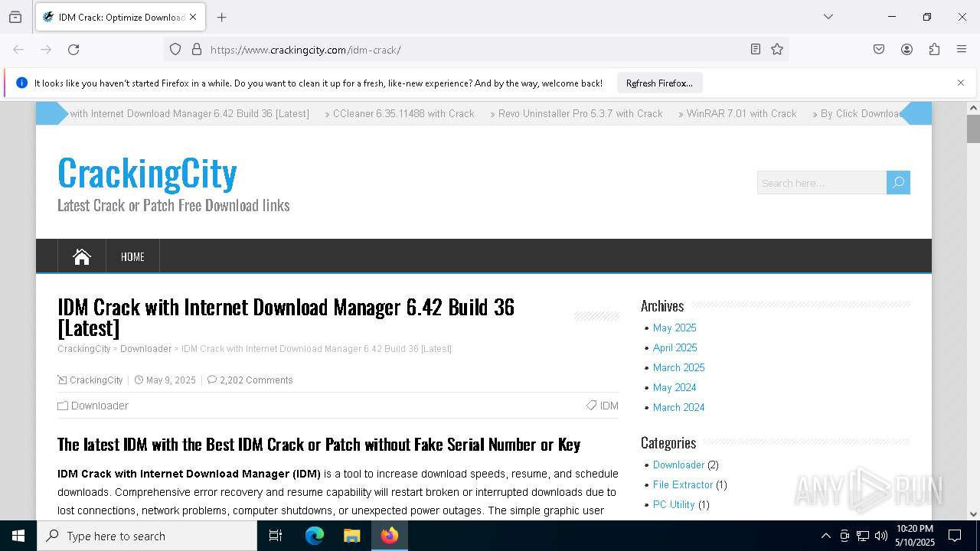
Task: Open May 2024 archive link
Action: coord(675,387)
